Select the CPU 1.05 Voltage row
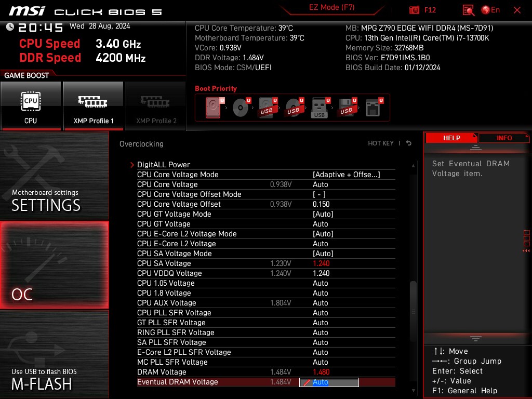The height and width of the screenshot is (399, 532). (266, 283)
